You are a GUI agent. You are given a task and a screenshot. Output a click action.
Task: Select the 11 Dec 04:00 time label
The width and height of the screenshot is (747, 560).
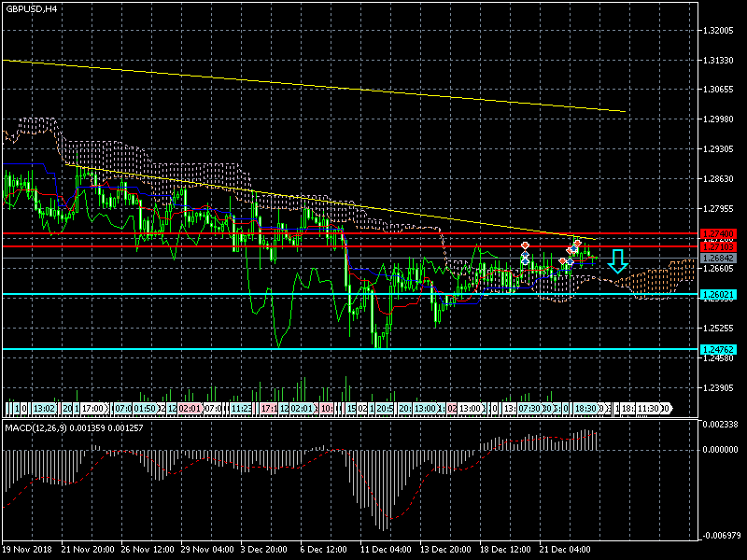pos(387,549)
